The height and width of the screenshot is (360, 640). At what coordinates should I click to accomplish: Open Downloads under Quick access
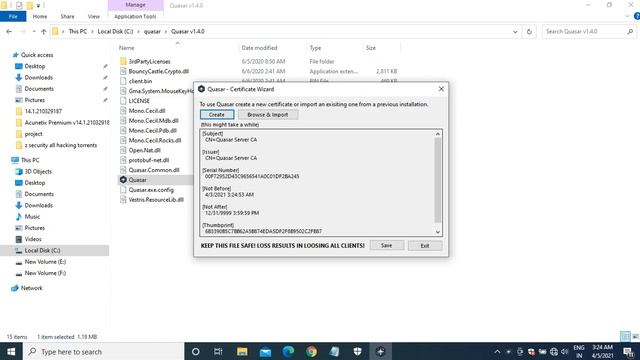[38, 78]
